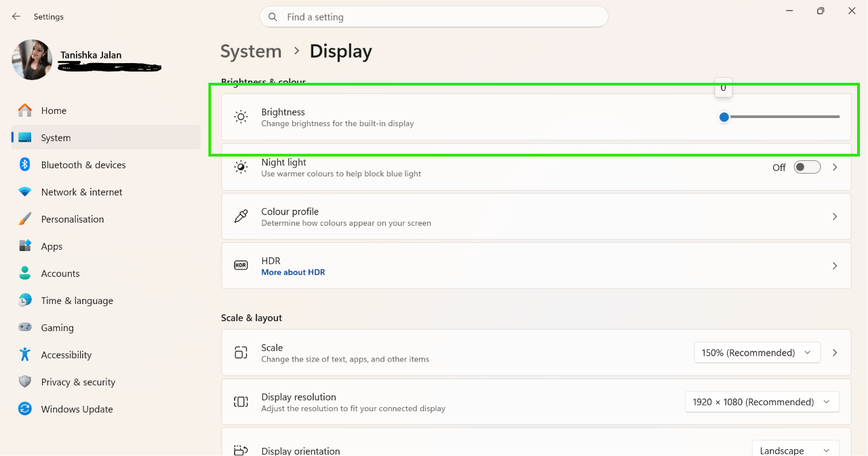Image resolution: width=868 pixels, height=456 pixels.
Task: Restore down the Settings window
Action: coord(821,11)
